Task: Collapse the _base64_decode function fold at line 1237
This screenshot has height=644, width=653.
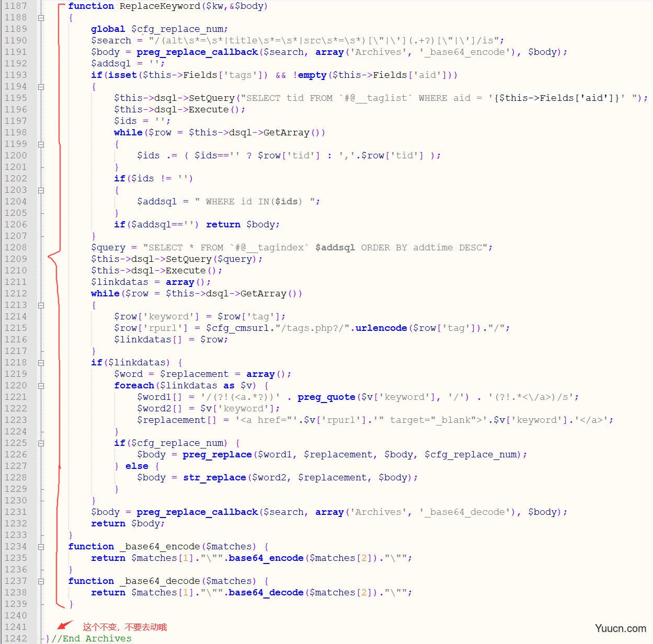Action: tap(41, 581)
